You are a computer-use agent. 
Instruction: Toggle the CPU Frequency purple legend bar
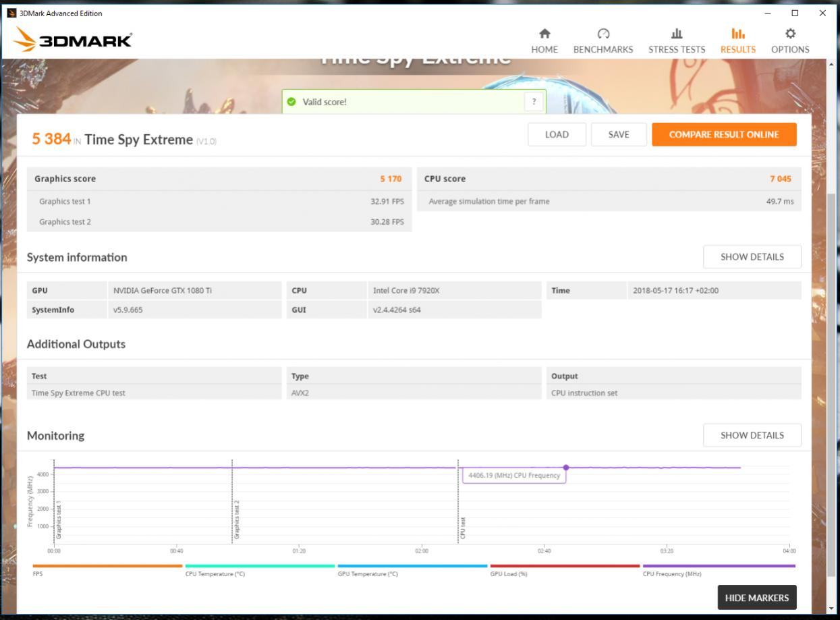click(719, 566)
